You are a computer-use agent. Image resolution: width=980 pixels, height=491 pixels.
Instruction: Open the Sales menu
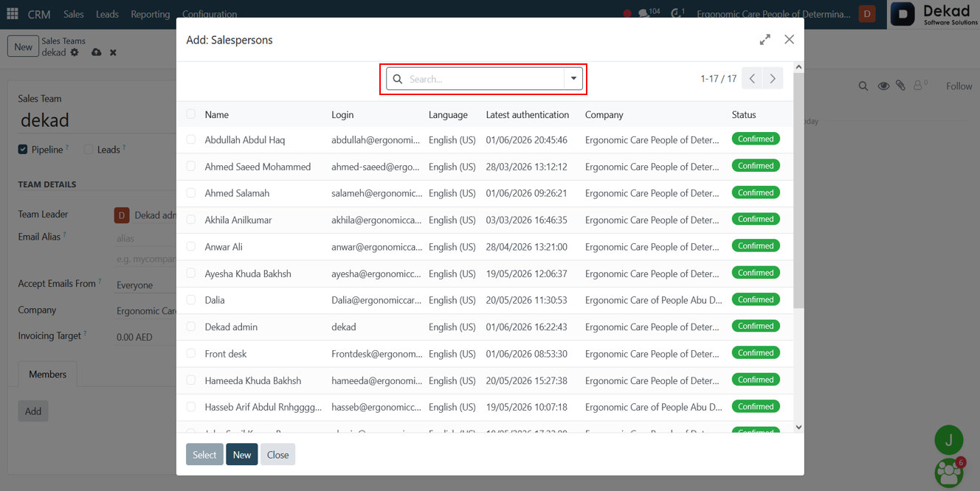pos(73,14)
